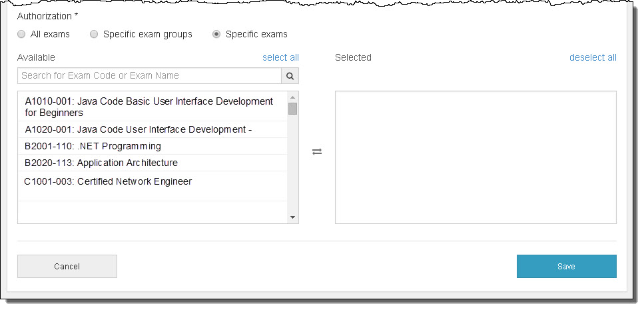
Task: Click inside the empty Selected list box
Action: (476, 157)
